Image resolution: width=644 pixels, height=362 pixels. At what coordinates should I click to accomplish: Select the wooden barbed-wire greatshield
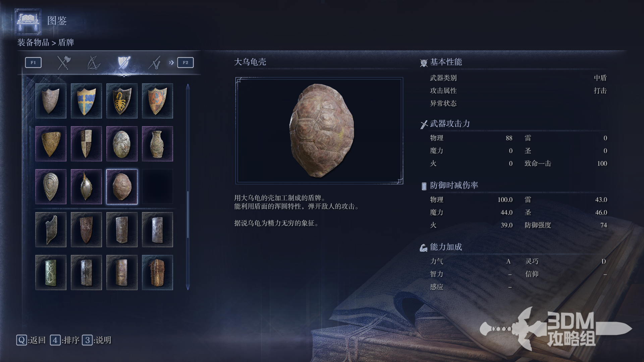[157, 273]
